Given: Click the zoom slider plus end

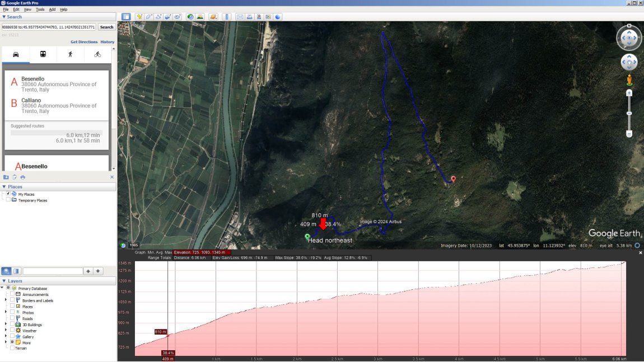Looking at the screenshot, I should coord(629,93).
